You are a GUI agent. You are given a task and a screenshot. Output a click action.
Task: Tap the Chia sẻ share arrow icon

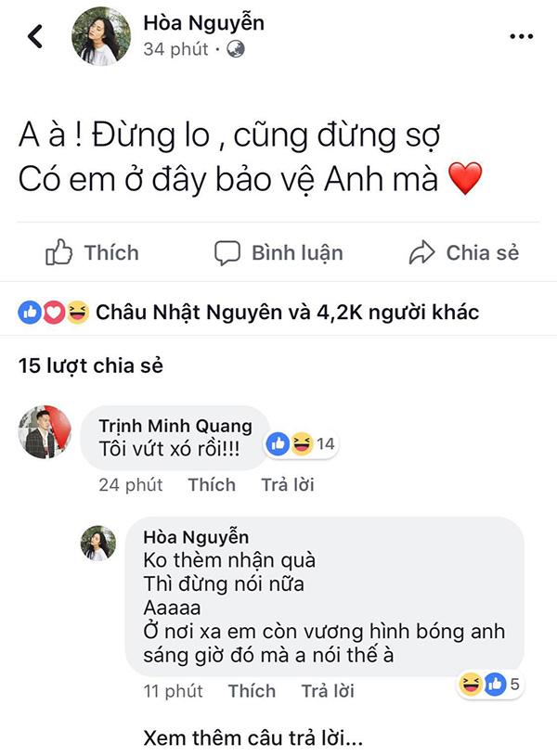tap(422, 252)
